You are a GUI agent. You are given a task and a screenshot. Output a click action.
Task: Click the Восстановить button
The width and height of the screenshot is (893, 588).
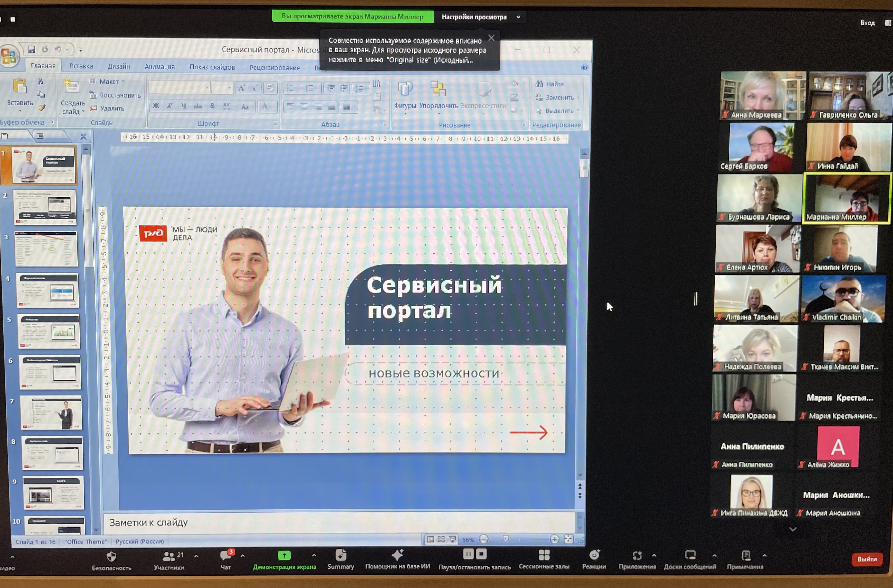pos(115,95)
